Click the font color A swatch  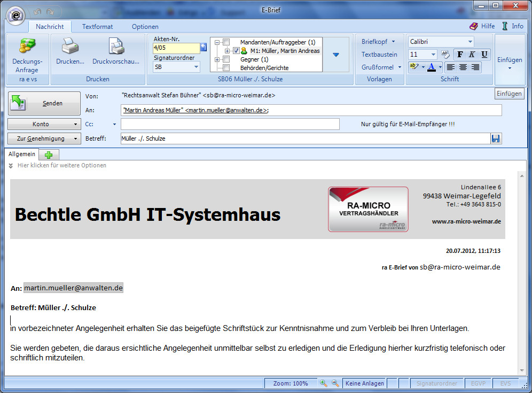point(432,67)
